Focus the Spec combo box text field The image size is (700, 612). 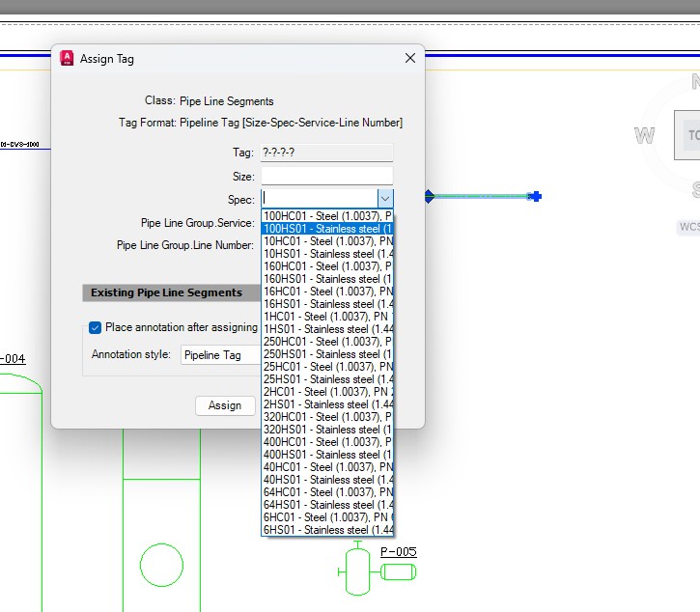320,198
